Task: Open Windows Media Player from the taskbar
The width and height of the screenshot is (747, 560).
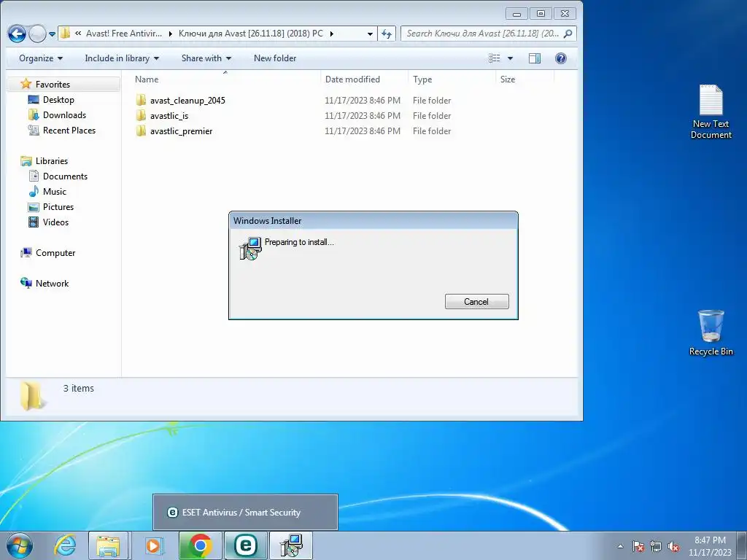Action: click(153, 545)
